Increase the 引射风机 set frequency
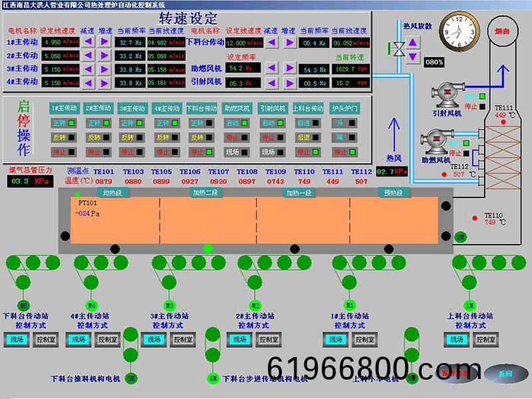The image size is (532, 399). coord(289,82)
